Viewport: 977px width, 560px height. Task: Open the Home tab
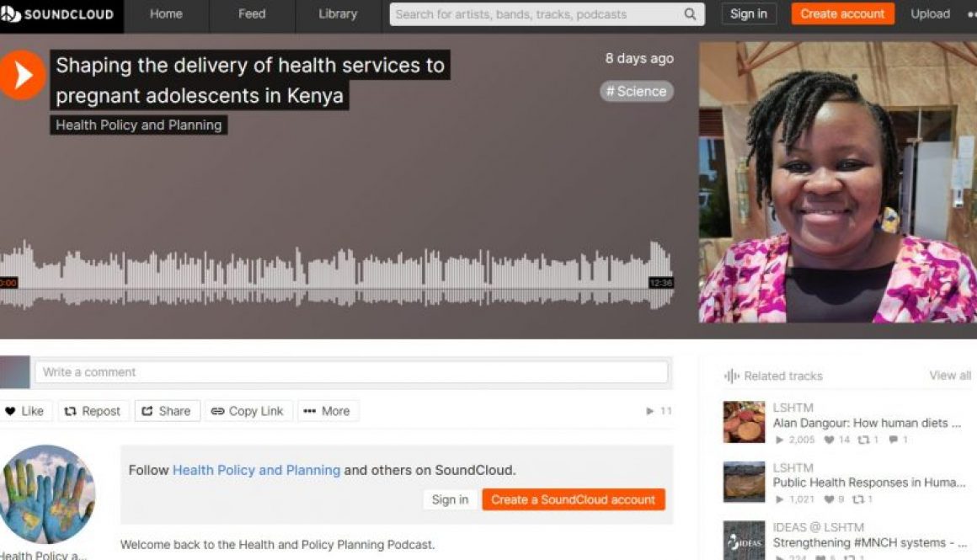[x=166, y=13]
